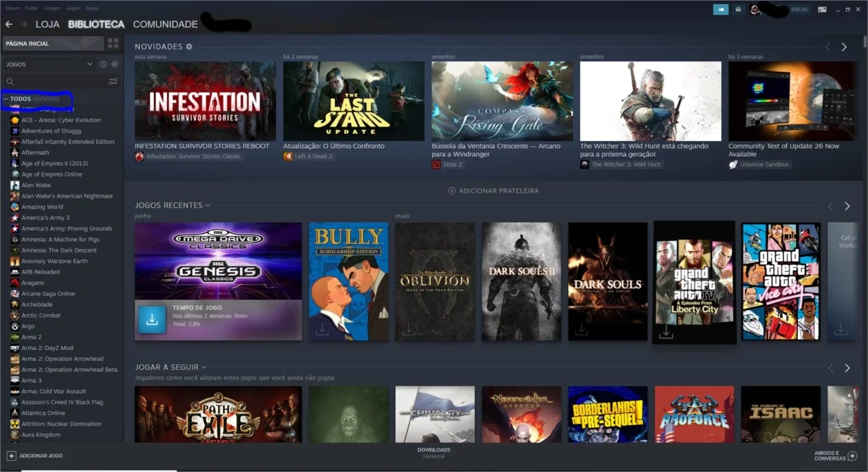The height and width of the screenshot is (472, 868).
Task: Open the announcements megaphone icon
Action: (720, 9)
